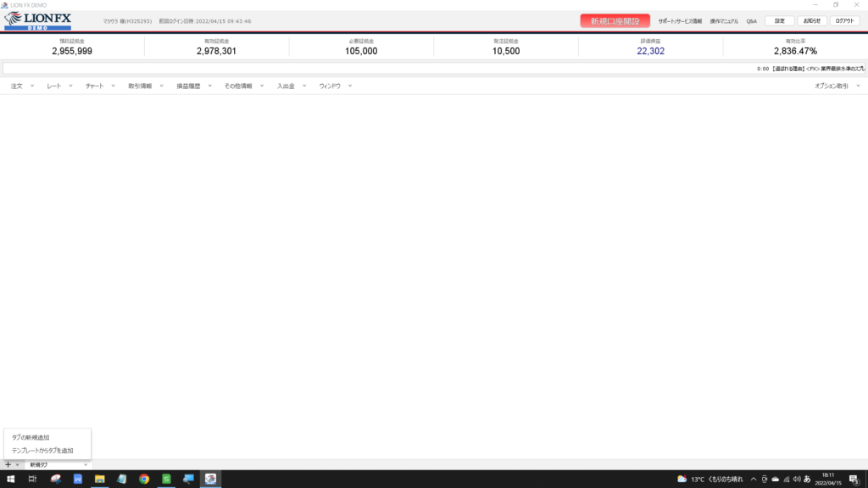Image resolution: width=868 pixels, height=488 pixels.
Task: Click the small LION FX title bar icon
Action: (x=4, y=5)
